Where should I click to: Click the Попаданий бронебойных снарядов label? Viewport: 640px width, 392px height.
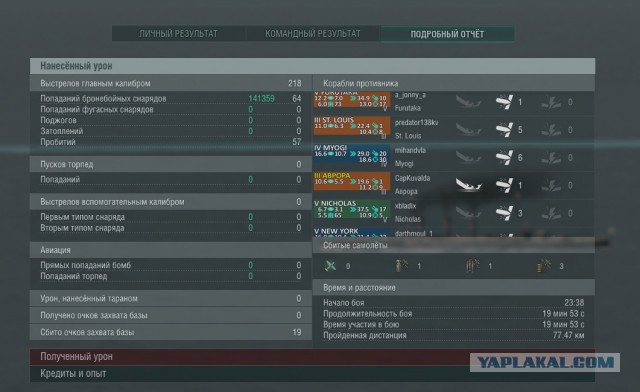[103, 98]
